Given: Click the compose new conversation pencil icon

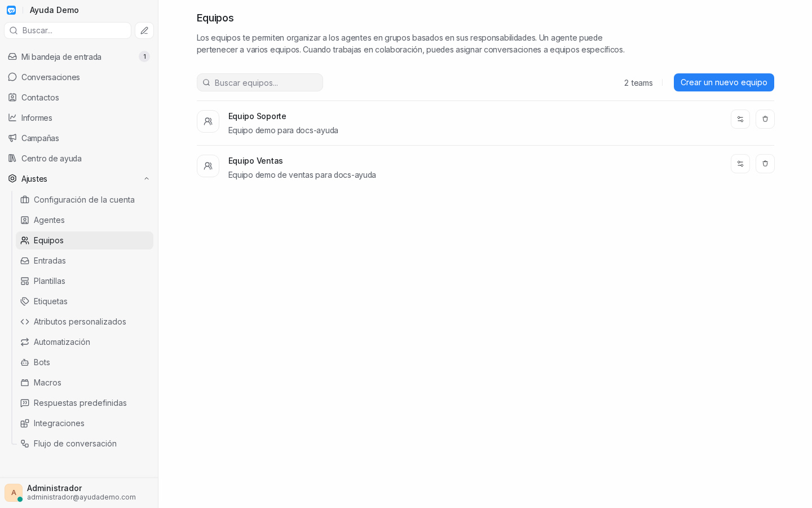Looking at the screenshot, I should [144, 30].
